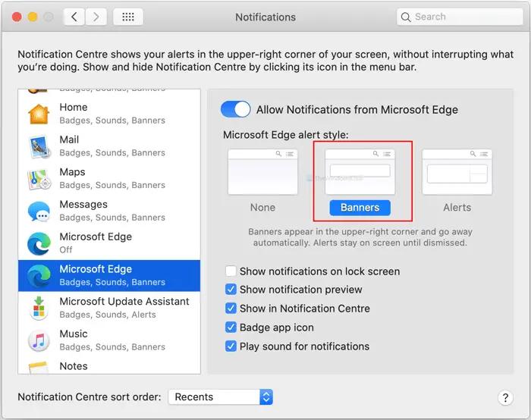
Task: Uncheck Badge app icon checkbox
Action: click(231, 328)
